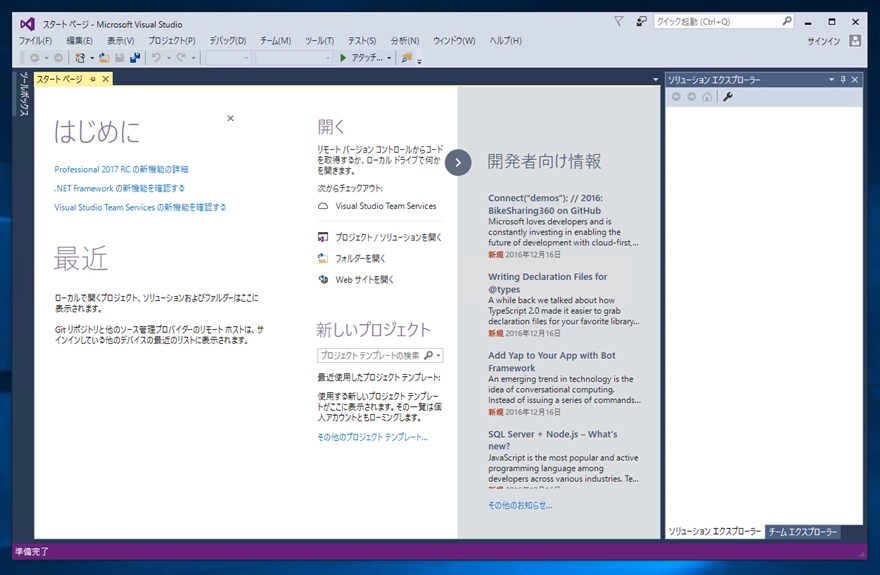
Task: Click その他のお知らせ link
Action: 520,505
